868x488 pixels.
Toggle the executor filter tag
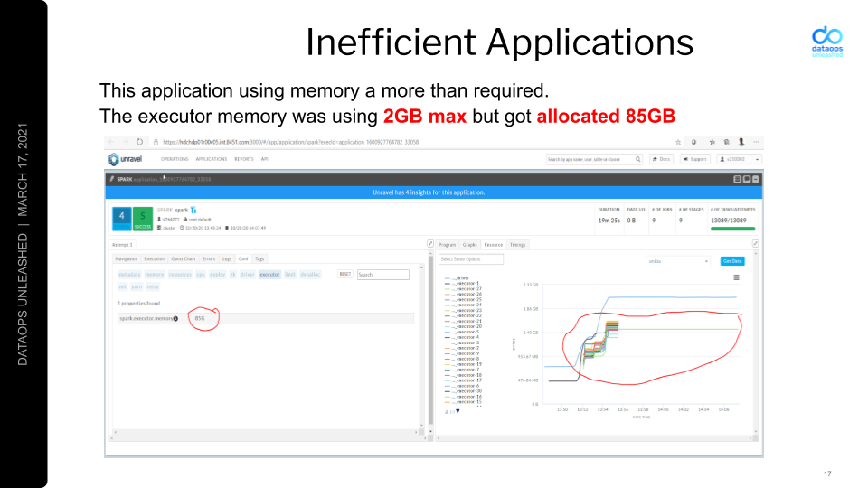point(269,275)
